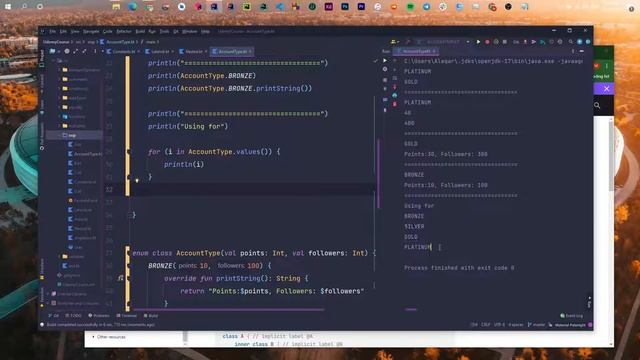
Task: Open the Code menu
Action: 107,31
